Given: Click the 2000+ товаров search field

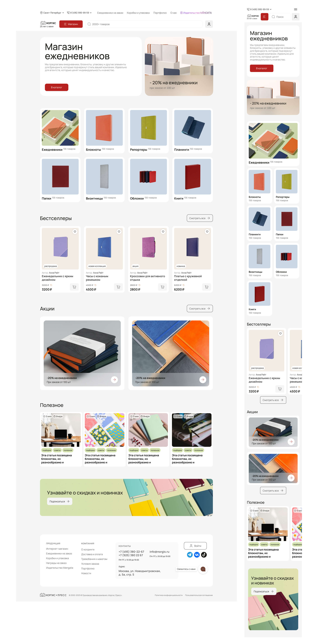Looking at the screenshot, I should click(144, 24).
